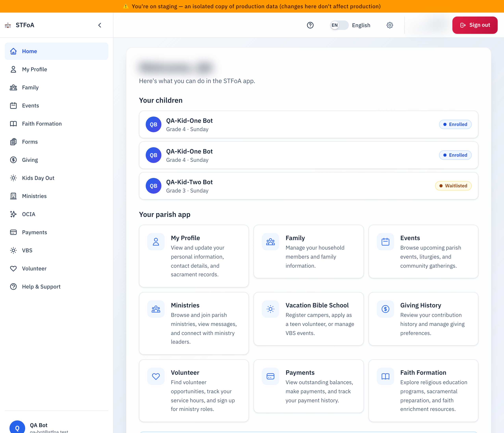Click the Events card calendar icon
Viewport: 504px width, 433px height.
pos(385,242)
